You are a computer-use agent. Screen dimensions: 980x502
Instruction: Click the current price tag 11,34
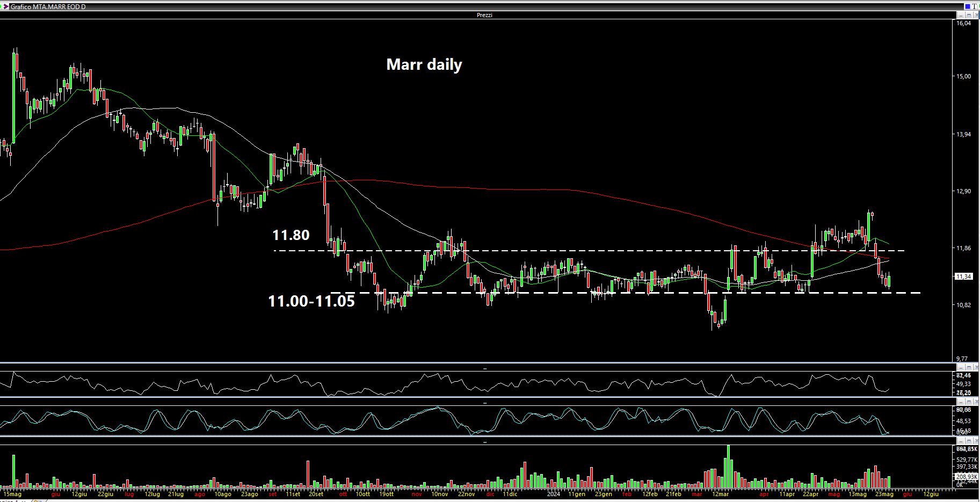(x=964, y=277)
